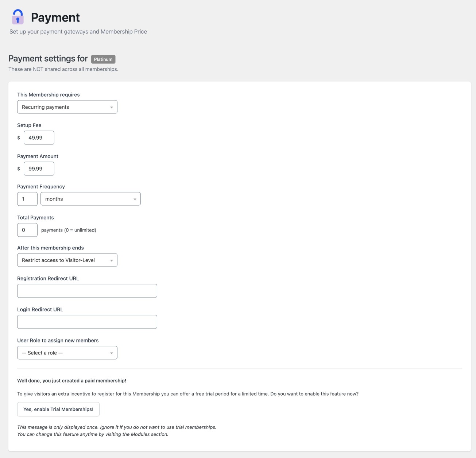Focus the Login Redirect URL field
Image resolution: width=476 pixels, height=458 pixels.
87,322
